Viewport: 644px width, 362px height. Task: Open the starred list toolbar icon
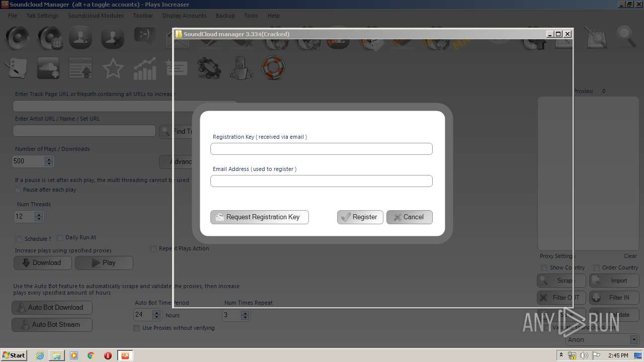177,68
